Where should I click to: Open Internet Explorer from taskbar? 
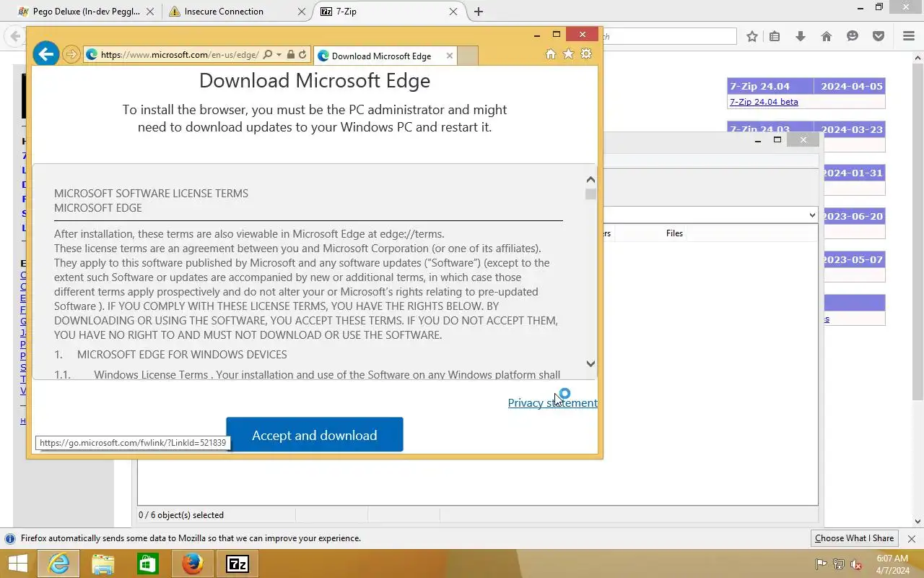click(58, 564)
